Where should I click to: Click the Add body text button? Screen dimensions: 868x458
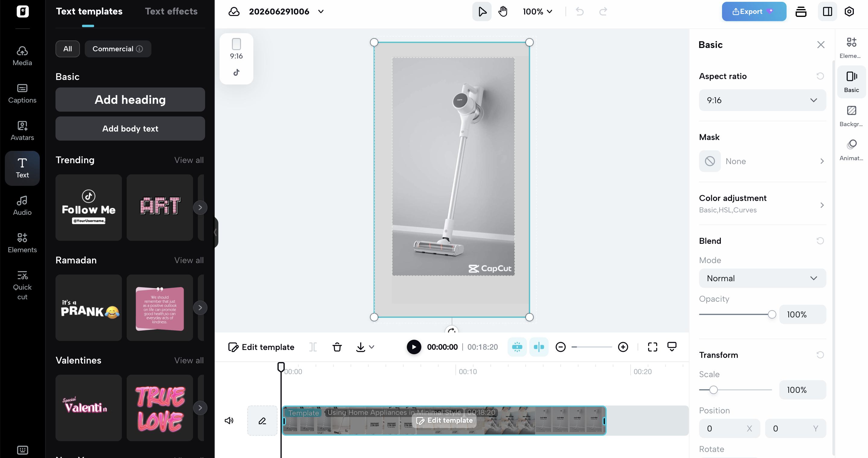click(130, 129)
